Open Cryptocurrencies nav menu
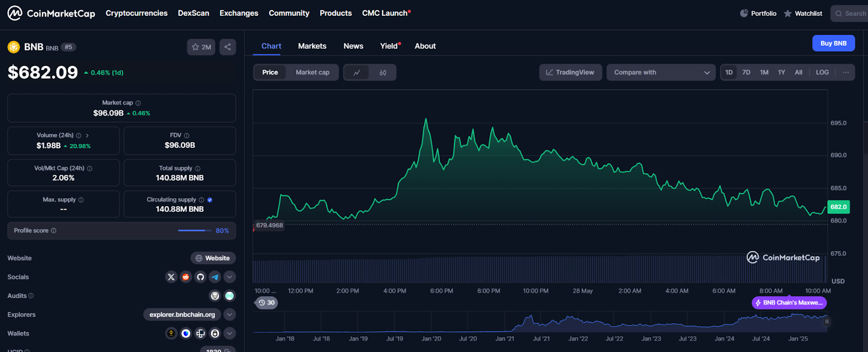This screenshot has height=352, width=868. (137, 13)
